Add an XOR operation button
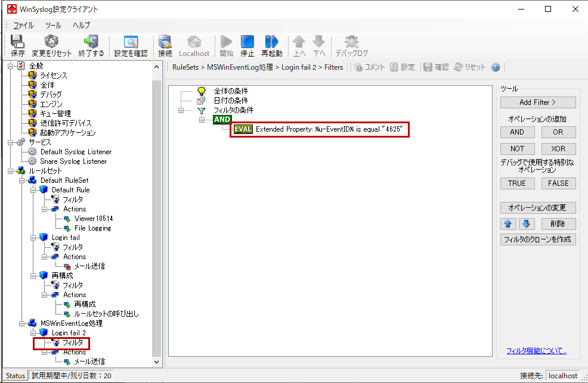Screen dimensions: 588x383 pyautogui.click(x=558, y=149)
